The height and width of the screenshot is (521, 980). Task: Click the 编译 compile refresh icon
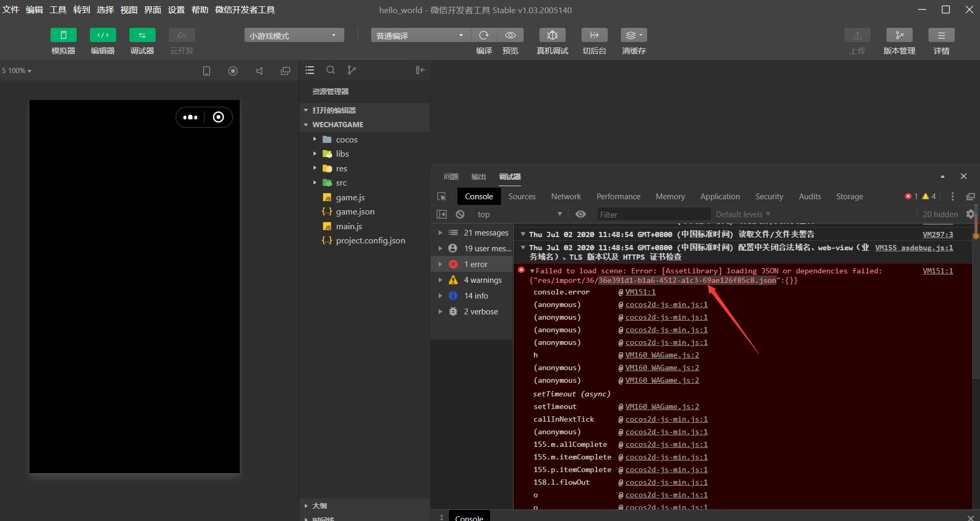[484, 35]
